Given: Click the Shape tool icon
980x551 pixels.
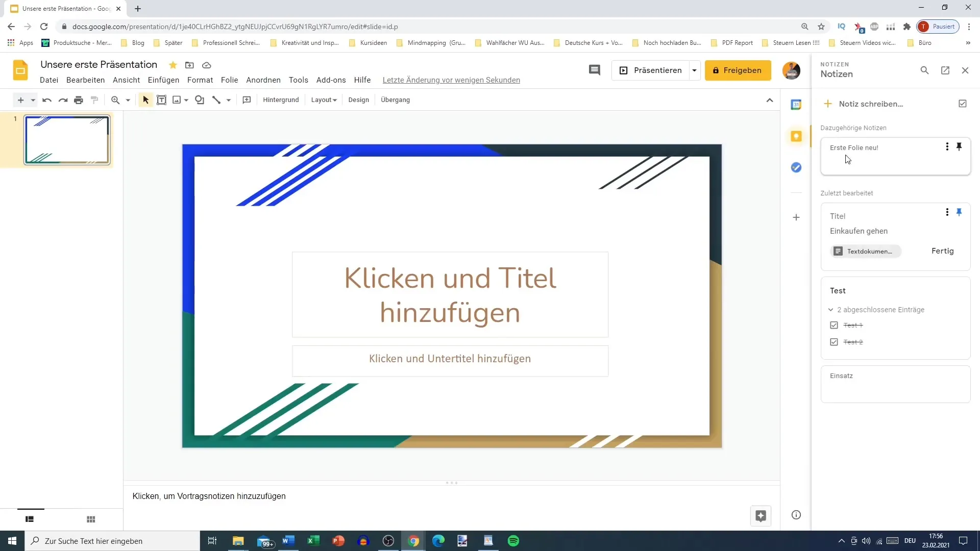Looking at the screenshot, I should [x=199, y=99].
